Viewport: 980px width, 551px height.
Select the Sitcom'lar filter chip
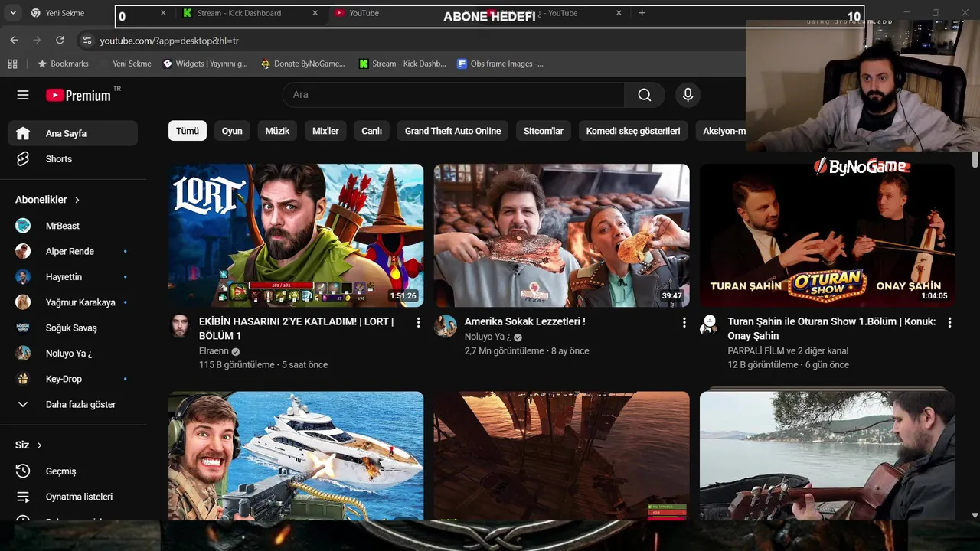544,131
